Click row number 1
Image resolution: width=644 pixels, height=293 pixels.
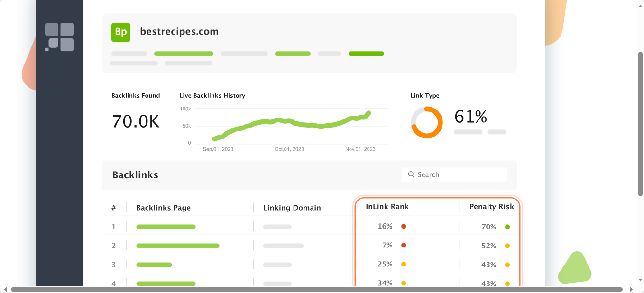(114, 227)
